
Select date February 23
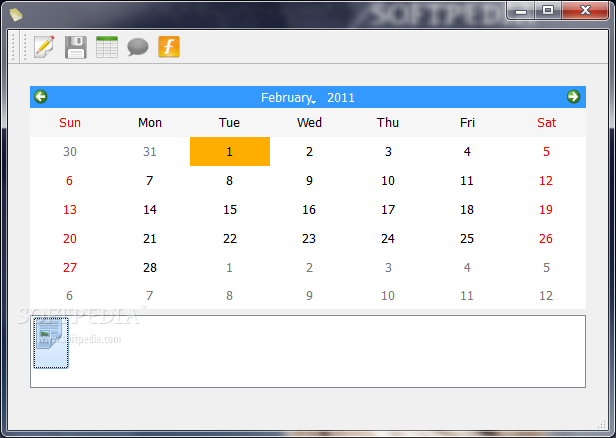tap(309, 238)
